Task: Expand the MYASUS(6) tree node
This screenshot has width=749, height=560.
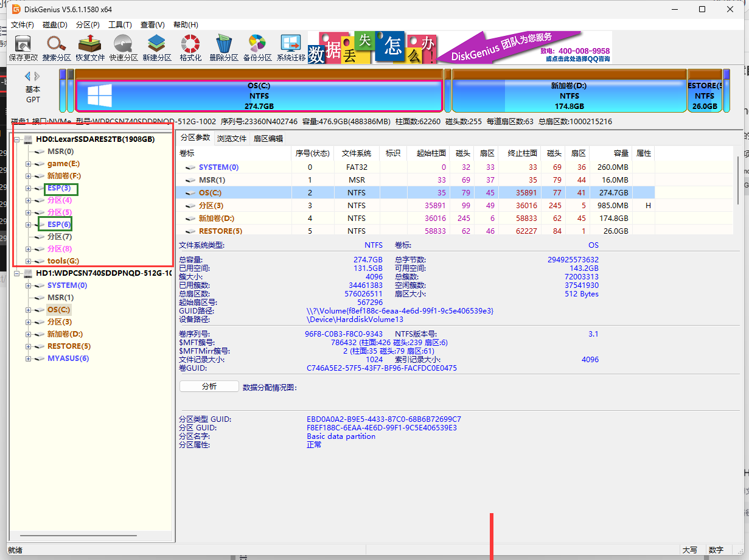Action: [28, 359]
